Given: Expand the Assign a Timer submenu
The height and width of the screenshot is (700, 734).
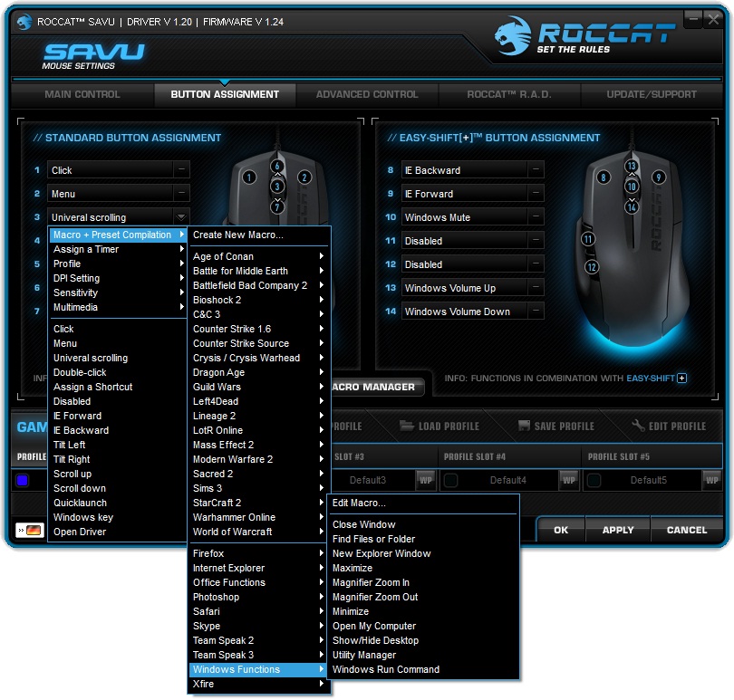Looking at the screenshot, I should tap(118, 249).
